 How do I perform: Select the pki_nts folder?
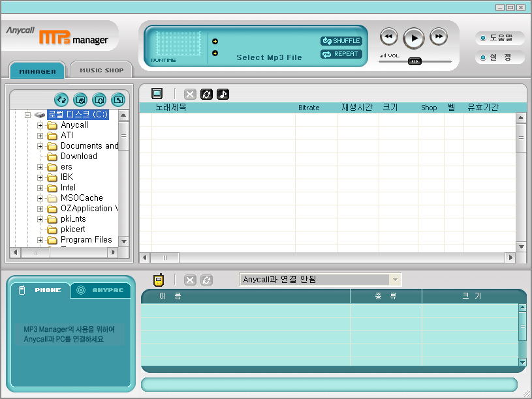point(73,219)
